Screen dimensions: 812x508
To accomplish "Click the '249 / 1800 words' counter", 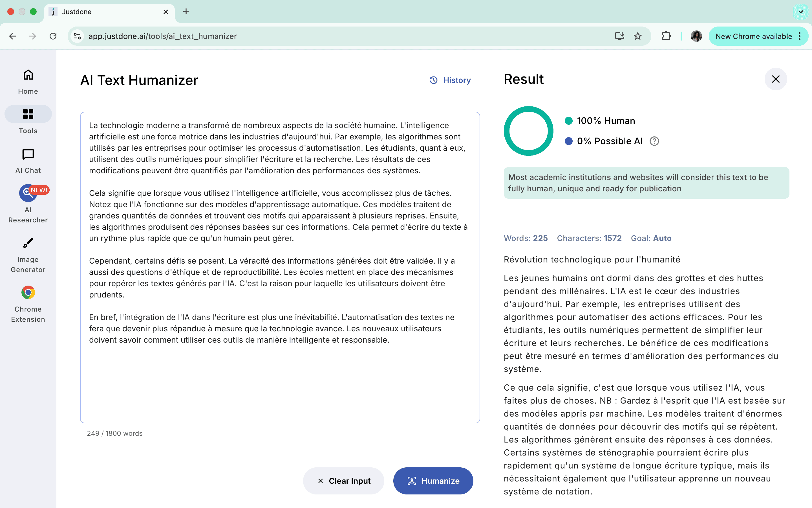I will 115,433.
